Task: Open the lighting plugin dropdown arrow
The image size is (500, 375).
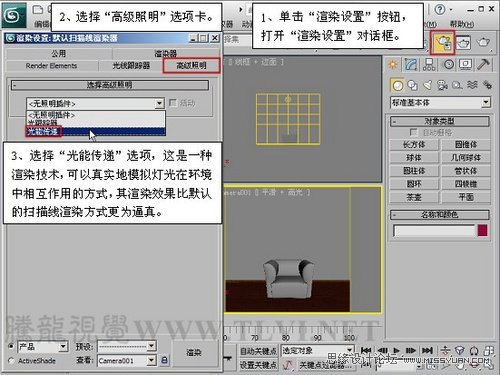Action: pos(160,103)
